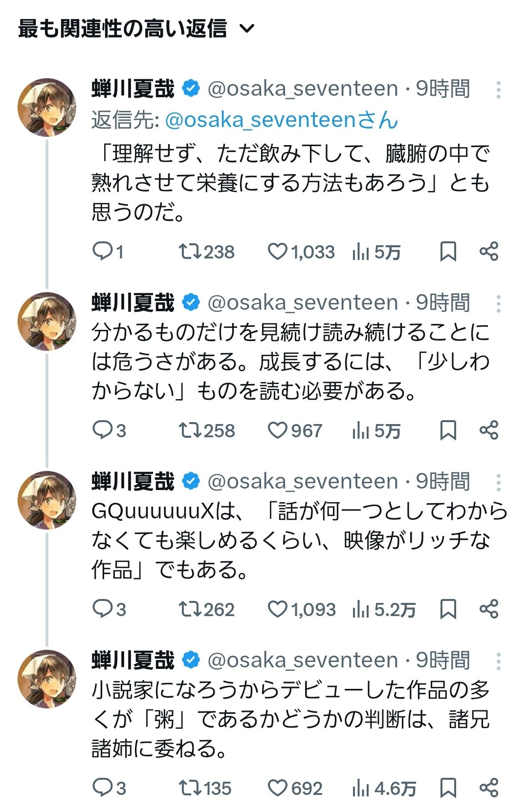This screenshot has height=812, width=528.
Task: Retweet the post showing 262 retweets
Action: tap(189, 609)
